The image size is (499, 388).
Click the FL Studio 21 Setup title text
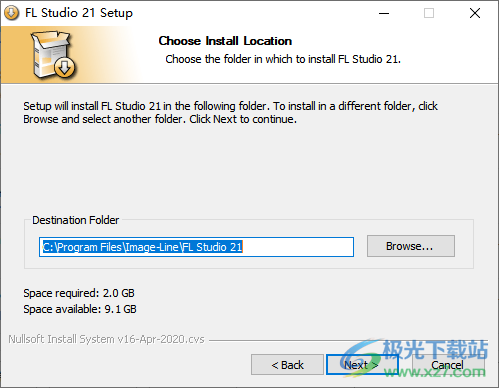click(79, 13)
